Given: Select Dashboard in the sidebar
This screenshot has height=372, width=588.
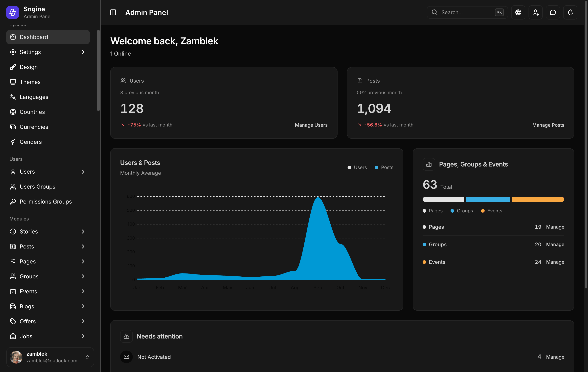Looking at the screenshot, I should point(48,37).
